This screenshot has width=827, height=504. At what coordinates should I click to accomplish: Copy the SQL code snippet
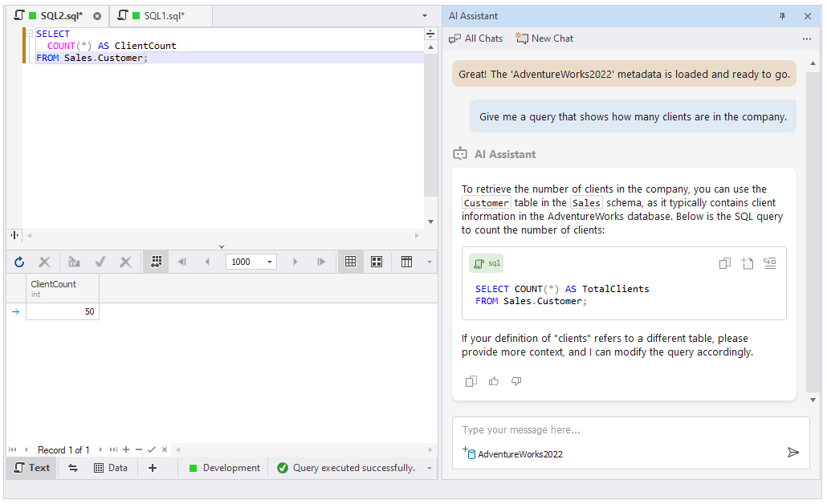(724, 263)
